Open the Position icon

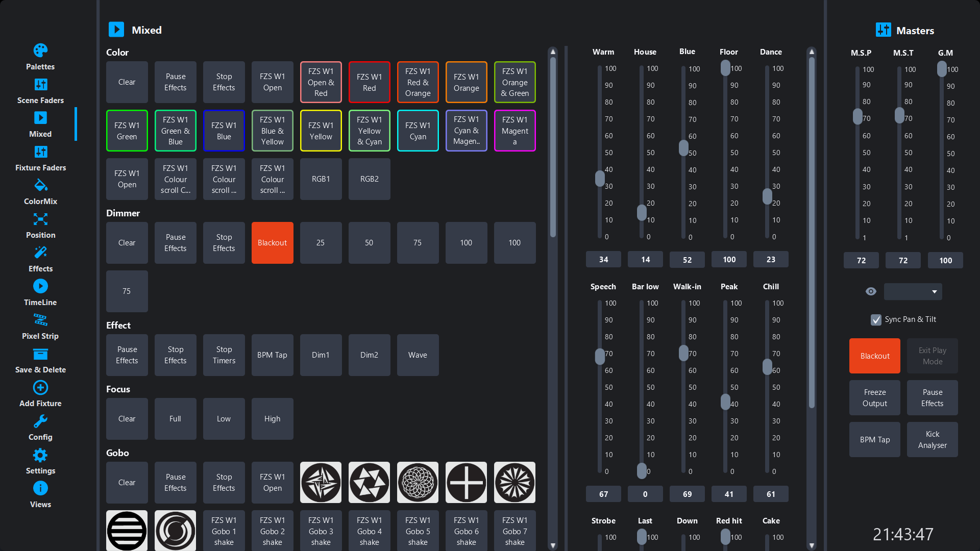[x=40, y=219]
